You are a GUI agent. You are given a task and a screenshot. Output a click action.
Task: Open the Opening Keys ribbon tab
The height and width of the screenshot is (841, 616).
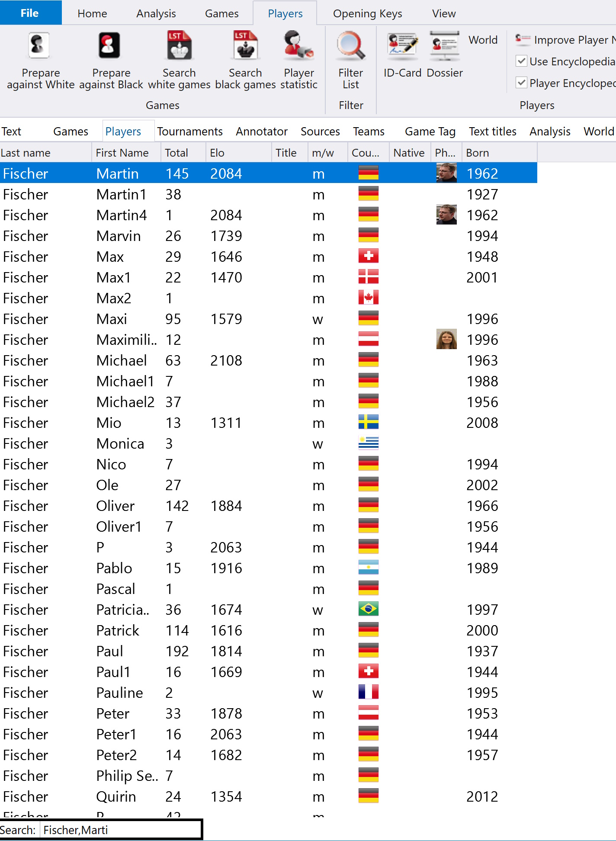(367, 13)
